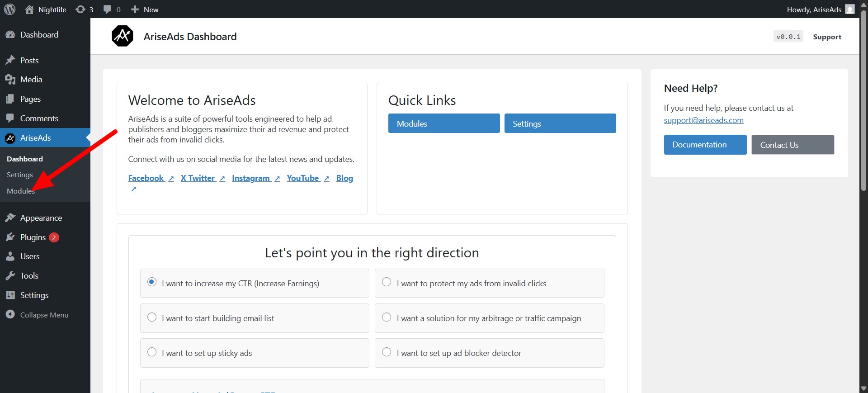Click the v0.0.1 version label
The height and width of the screenshot is (393, 868).
788,37
